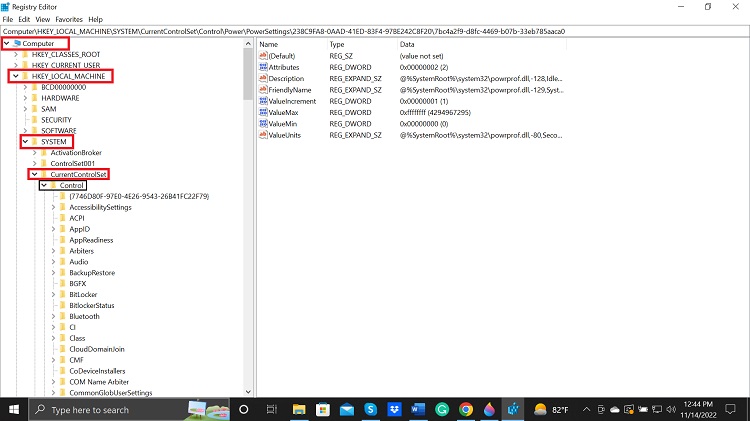Screen dimensions: 750x421
Task: Click the ValueMax DWORD value icon
Action: 262,112
